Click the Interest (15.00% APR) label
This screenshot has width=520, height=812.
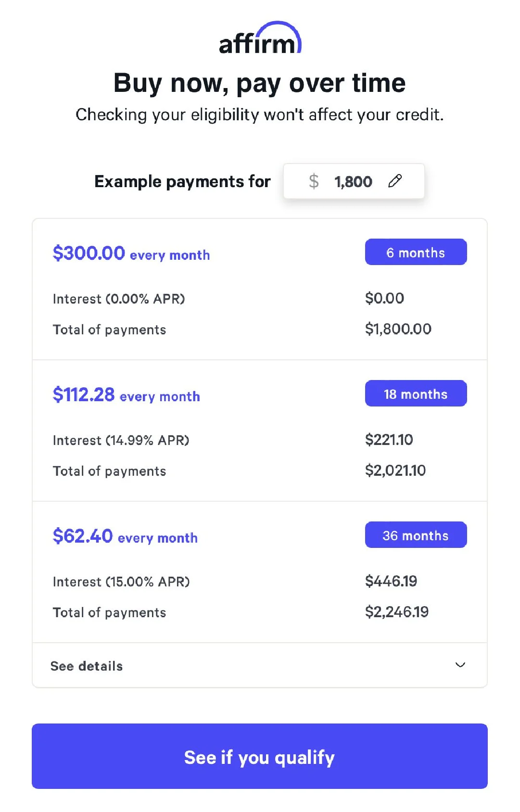point(121,582)
